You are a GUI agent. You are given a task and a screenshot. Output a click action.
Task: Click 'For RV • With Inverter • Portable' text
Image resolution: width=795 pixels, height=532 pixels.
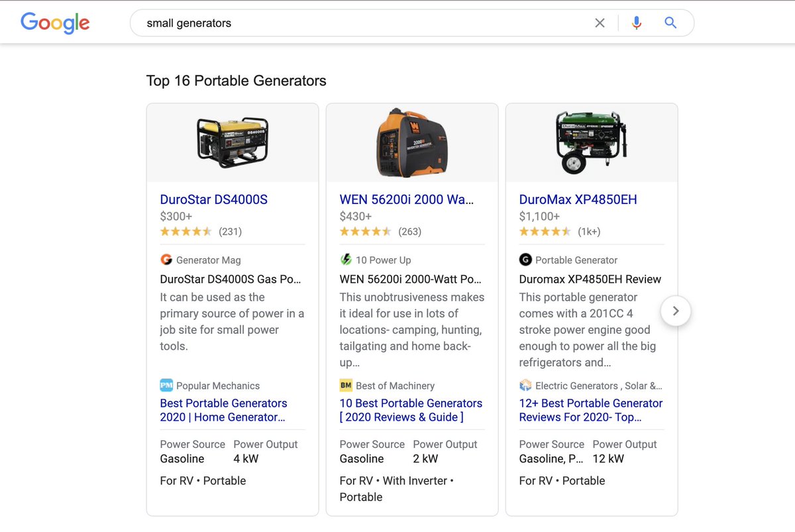397,489
